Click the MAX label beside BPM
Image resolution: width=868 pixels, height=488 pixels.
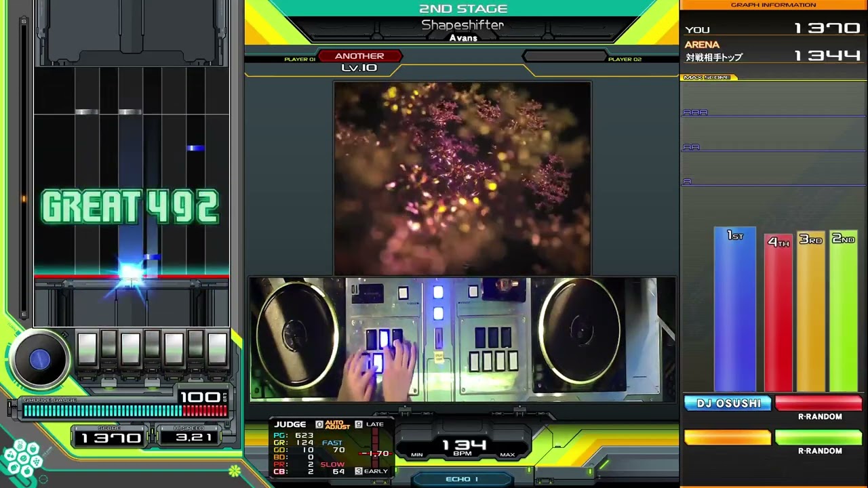coord(507,455)
